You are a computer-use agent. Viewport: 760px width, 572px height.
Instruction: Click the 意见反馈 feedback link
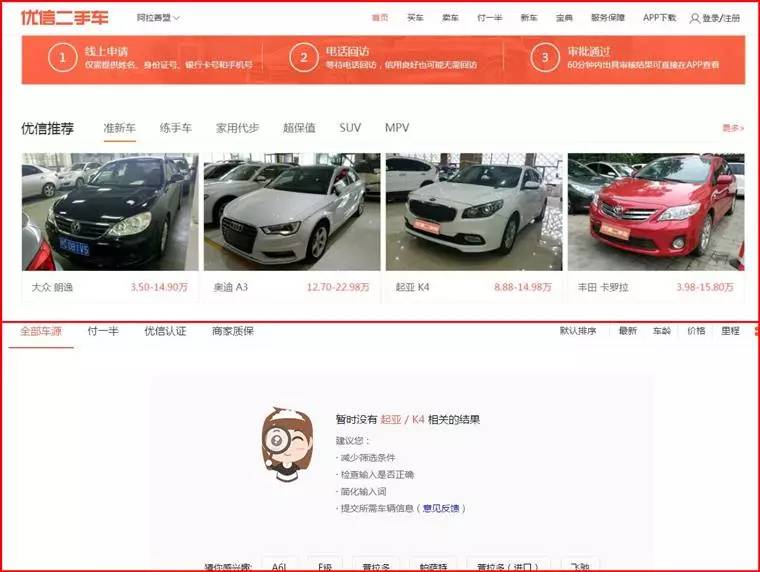(x=441, y=508)
